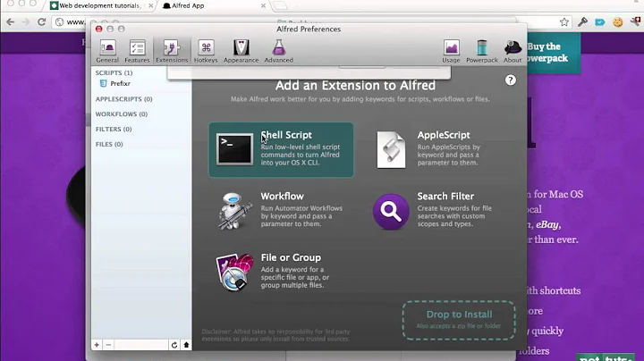The width and height of the screenshot is (644, 361).
Task: Open the General preferences pane
Action: click(x=107, y=51)
